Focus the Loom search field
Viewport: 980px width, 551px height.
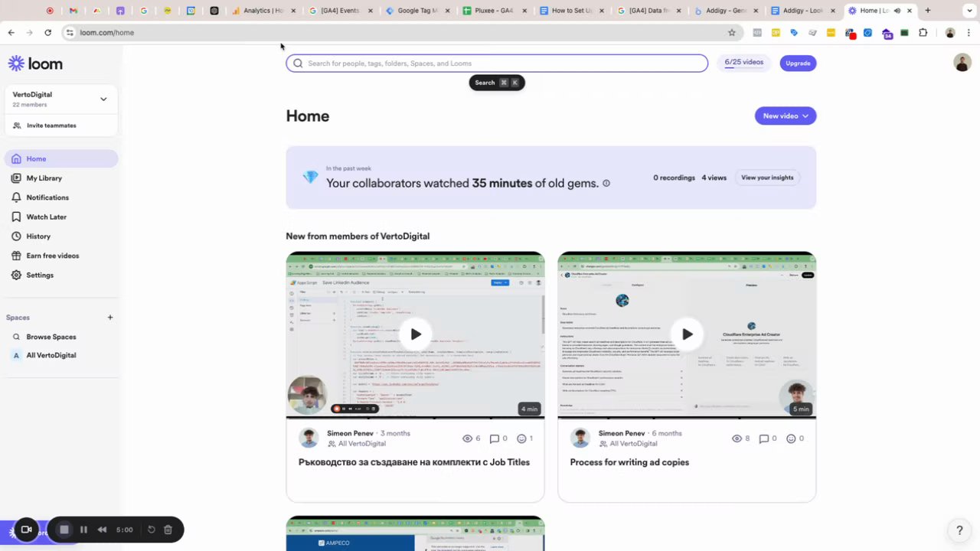[x=497, y=64]
